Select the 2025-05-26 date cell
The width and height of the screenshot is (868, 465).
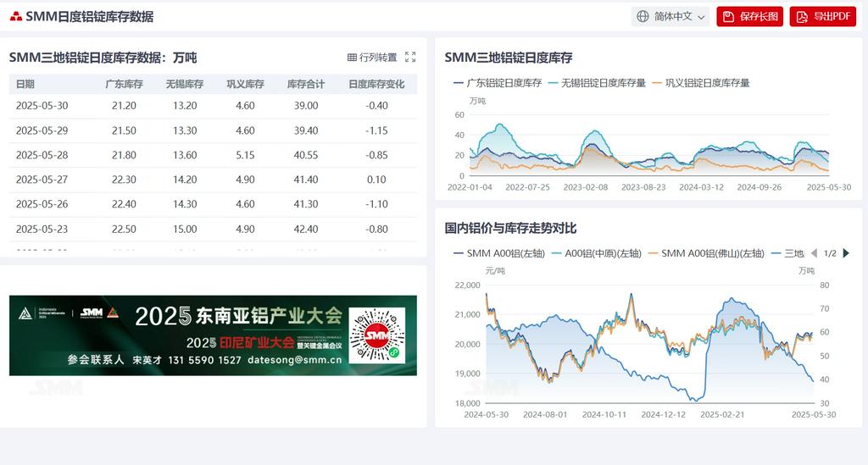[x=42, y=204]
